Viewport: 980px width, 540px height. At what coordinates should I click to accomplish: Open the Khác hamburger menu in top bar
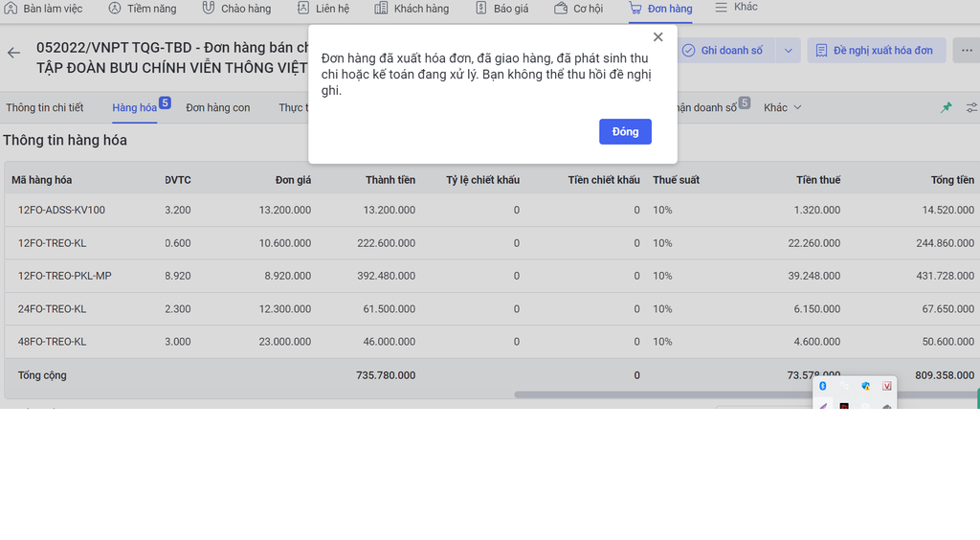coord(736,7)
